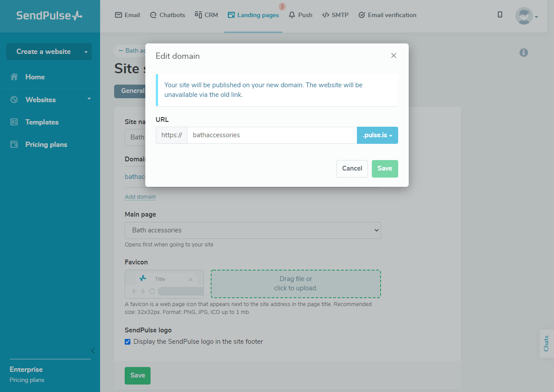554x392 pixels.
Task: Click the bell icon next to Push
Action: coord(292,15)
